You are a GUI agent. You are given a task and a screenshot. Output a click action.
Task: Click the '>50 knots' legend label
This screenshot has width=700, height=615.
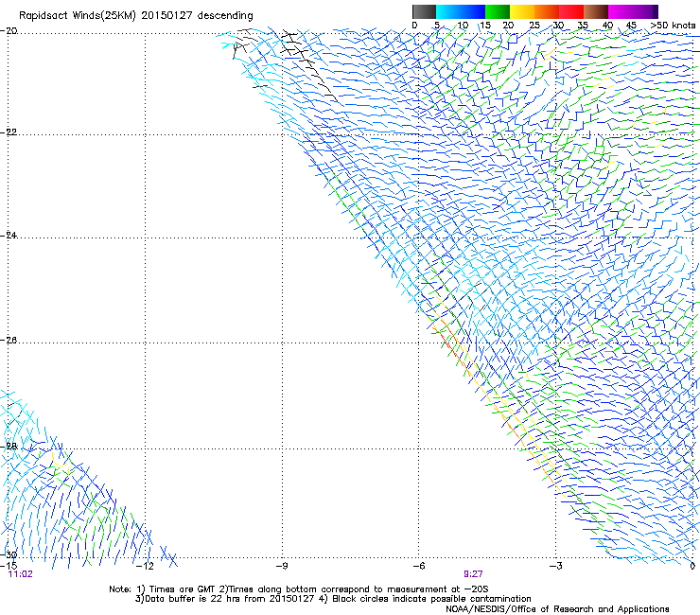(673, 26)
